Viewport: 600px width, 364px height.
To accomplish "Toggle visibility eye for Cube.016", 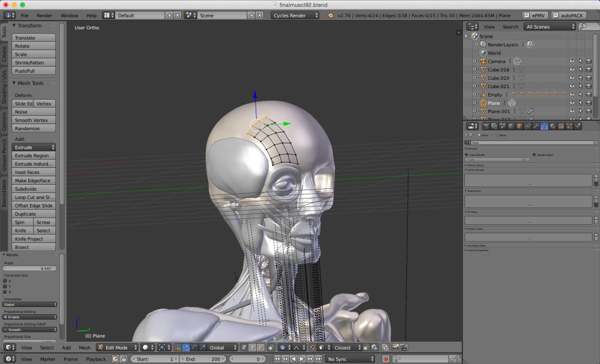I will pyautogui.click(x=572, y=70).
